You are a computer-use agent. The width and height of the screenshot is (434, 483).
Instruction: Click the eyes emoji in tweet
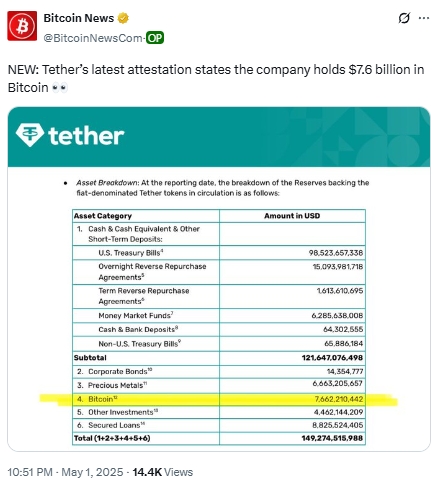coord(60,88)
